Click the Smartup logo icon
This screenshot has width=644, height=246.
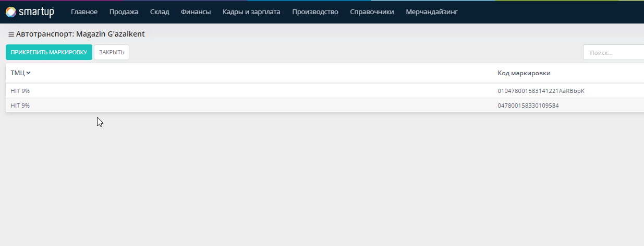[11, 11]
